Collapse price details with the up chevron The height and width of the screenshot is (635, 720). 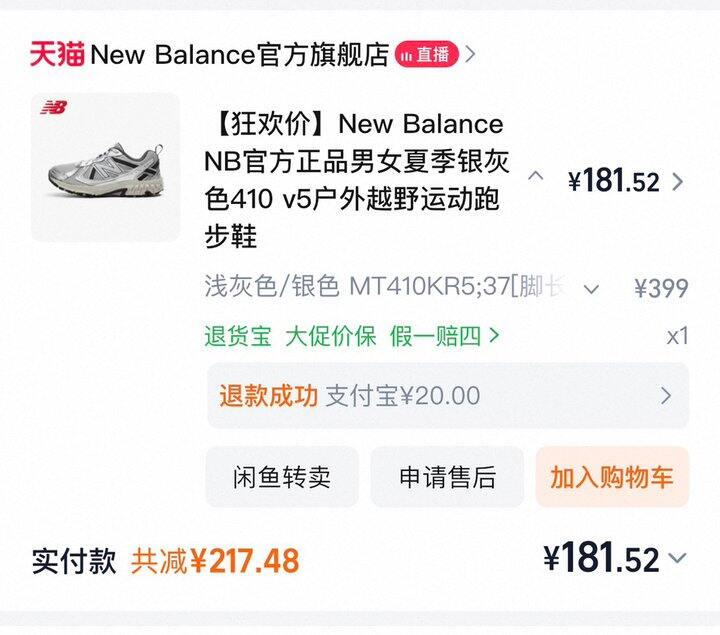pos(536,177)
